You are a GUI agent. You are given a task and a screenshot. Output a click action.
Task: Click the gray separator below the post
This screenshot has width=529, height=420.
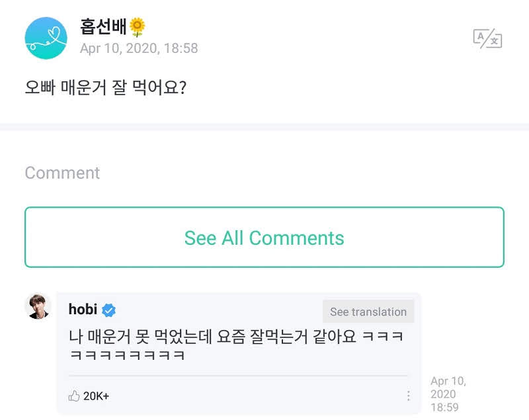(264, 127)
